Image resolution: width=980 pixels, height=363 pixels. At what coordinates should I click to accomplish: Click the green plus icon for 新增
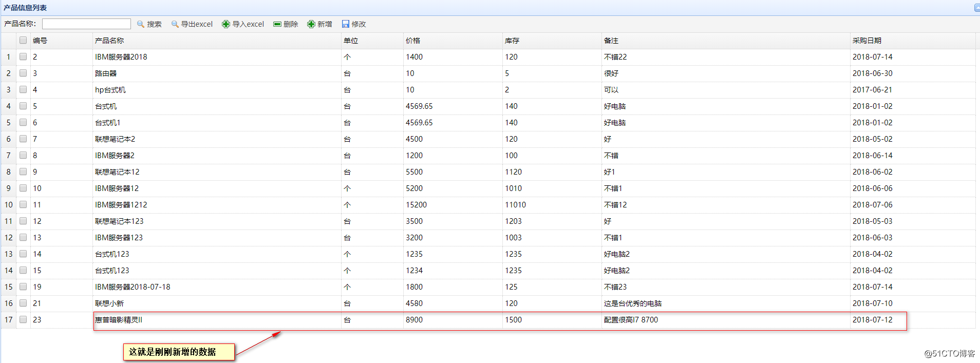311,24
